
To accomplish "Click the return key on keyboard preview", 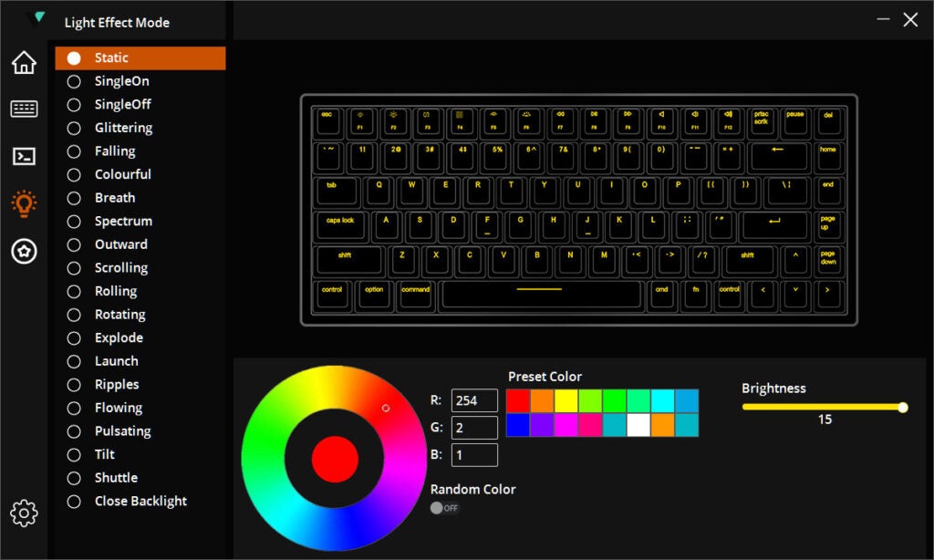I will point(774,226).
